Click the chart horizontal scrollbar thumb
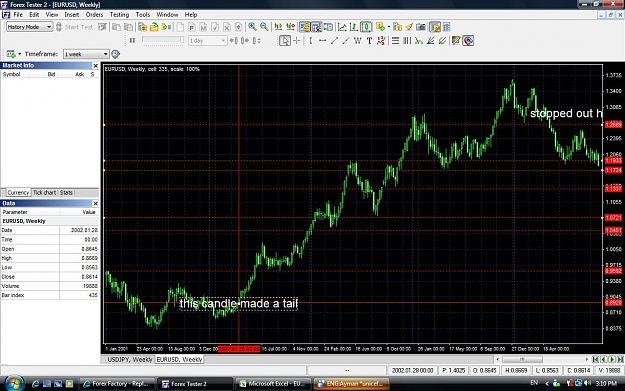625x391 pixels. (523, 359)
